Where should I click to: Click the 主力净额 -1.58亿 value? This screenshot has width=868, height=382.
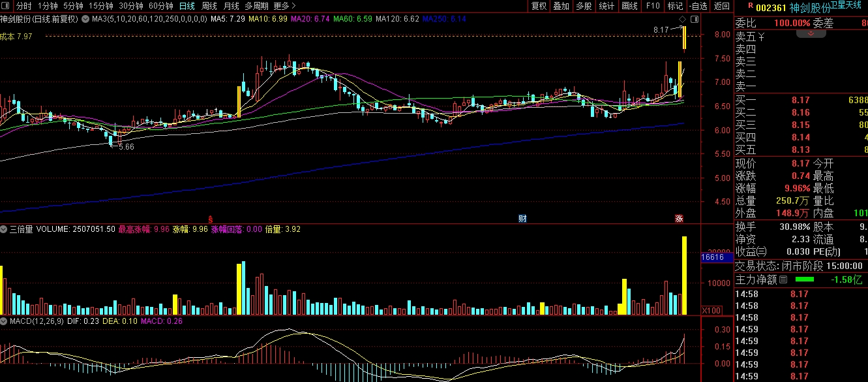(x=845, y=279)
